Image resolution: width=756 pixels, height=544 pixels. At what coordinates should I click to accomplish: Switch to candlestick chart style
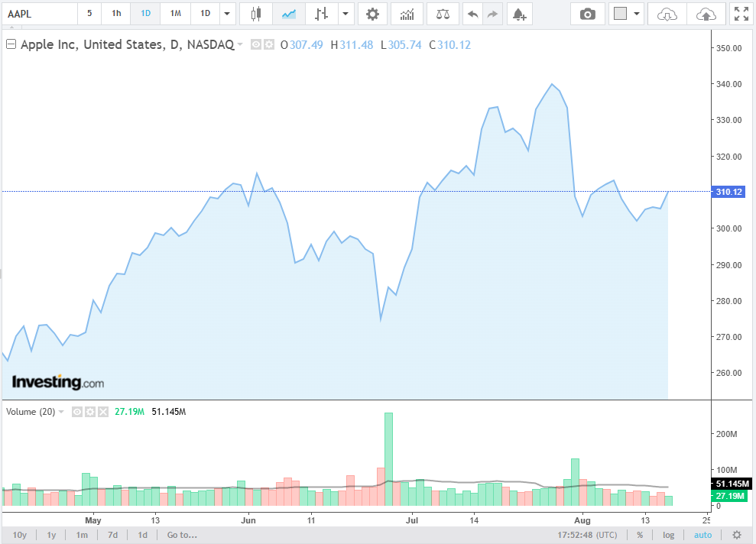click(256, 14)
